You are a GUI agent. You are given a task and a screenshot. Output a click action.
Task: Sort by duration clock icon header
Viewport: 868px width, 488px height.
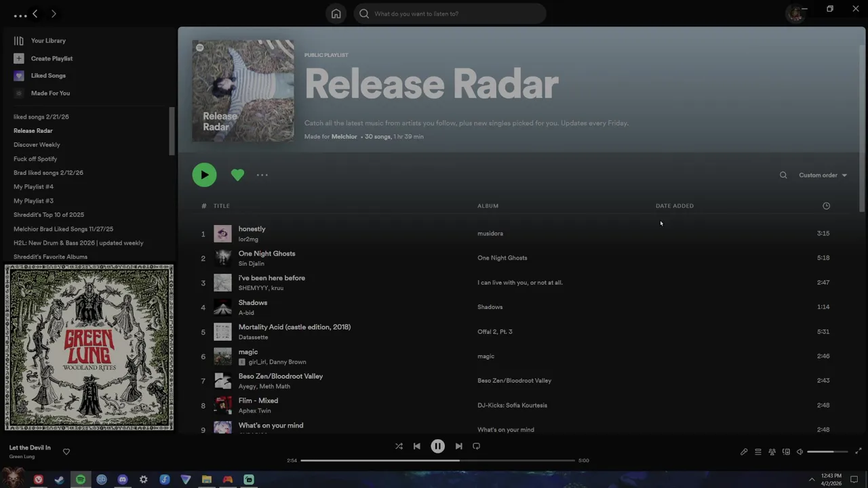(x=826, y=206)
